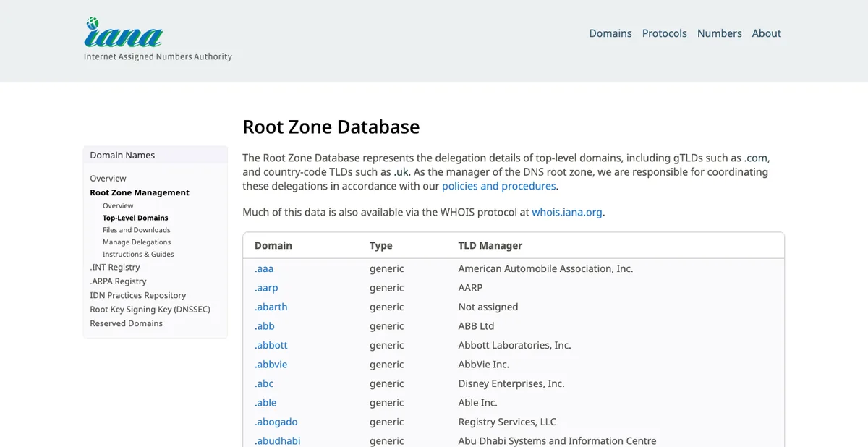Open the Numbers menu

pyautogui.click(x=720, y=33)
